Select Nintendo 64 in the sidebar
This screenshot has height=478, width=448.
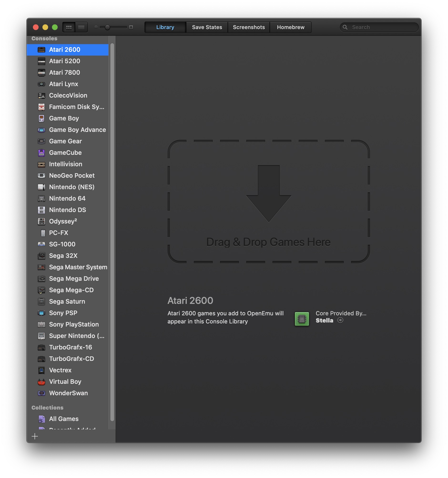67,198
